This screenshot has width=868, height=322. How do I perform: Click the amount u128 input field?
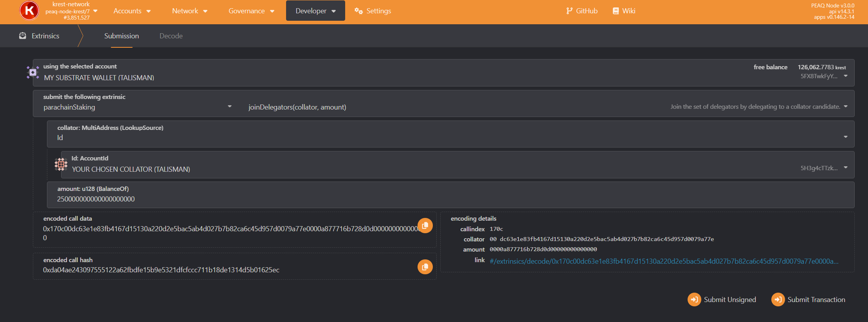(451, 195)
